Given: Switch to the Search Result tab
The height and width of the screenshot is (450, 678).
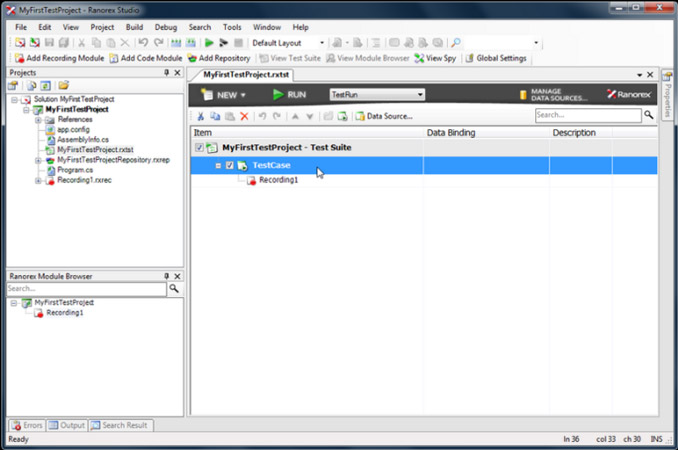Looking at the screenshot, I should pos(120,425).
